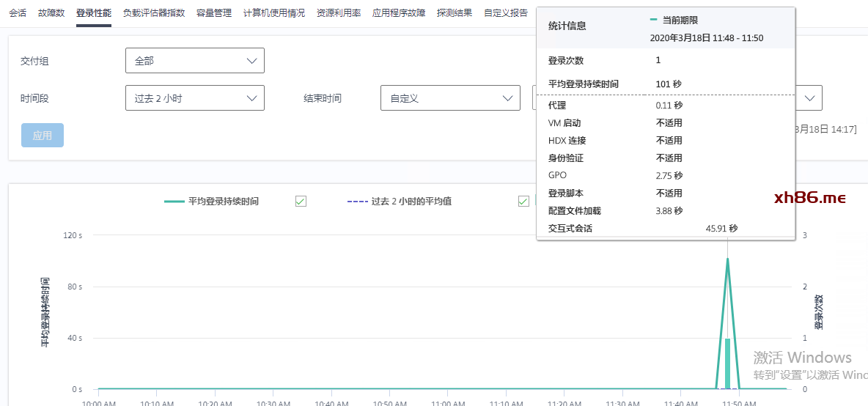868x406 pixels.
Task: Select the 容量管理 tab
Action: coord(214,13)
